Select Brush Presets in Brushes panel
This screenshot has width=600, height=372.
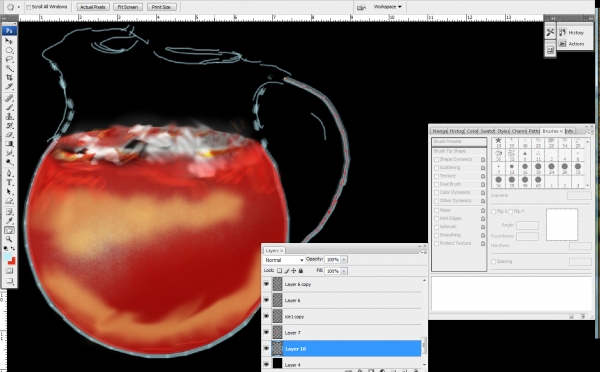(x=459, y=142)
